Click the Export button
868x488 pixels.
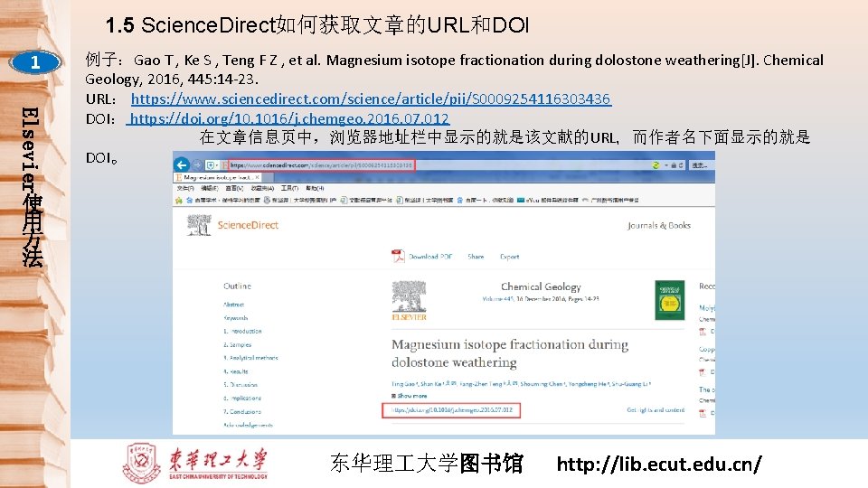(509, 257)
